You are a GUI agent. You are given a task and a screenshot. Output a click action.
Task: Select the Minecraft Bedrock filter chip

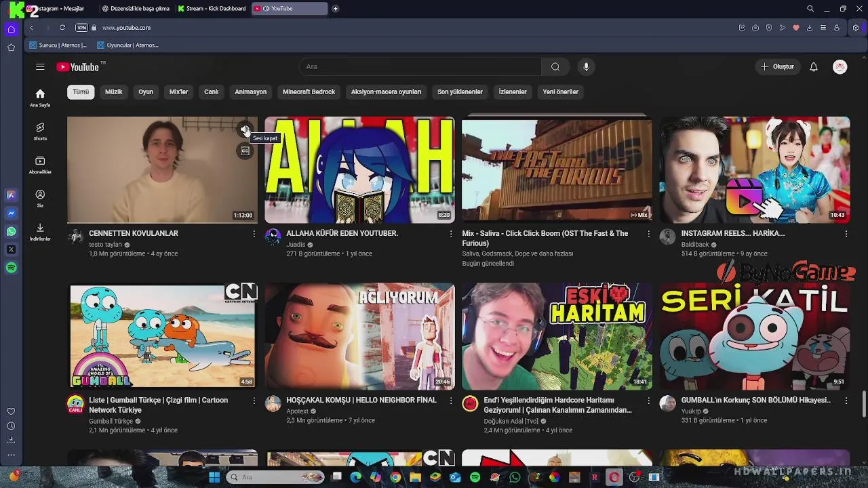309,91
